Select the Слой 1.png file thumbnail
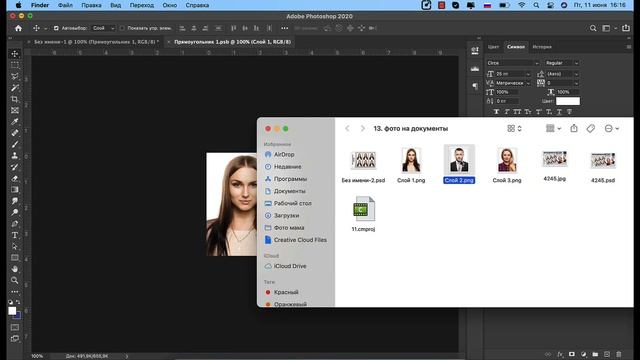 411,160
